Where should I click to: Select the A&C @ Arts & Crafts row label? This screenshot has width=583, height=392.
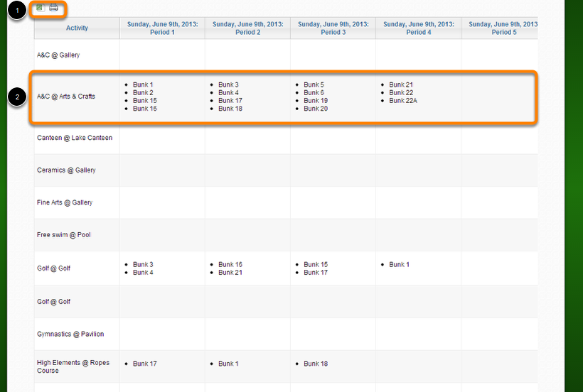66,96
